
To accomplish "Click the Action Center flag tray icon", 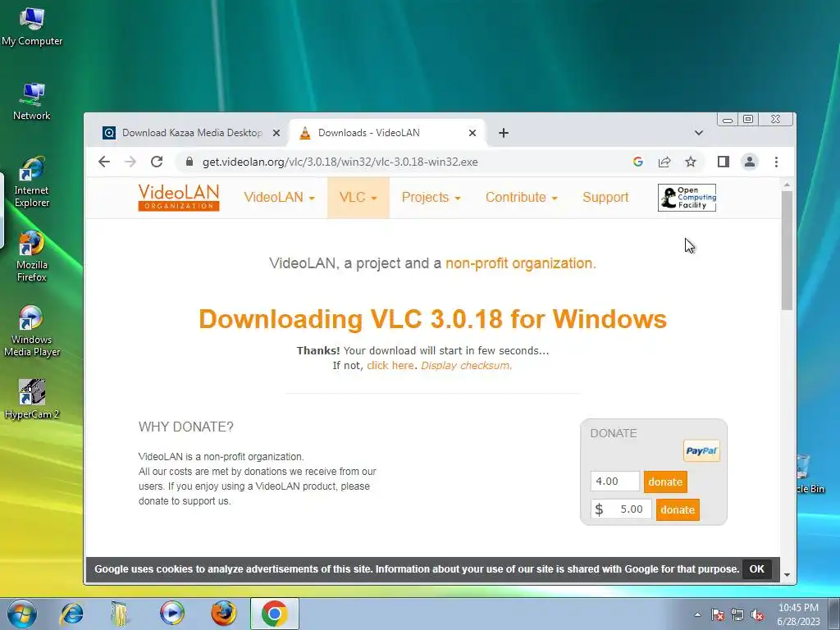I will pos(718,614).
